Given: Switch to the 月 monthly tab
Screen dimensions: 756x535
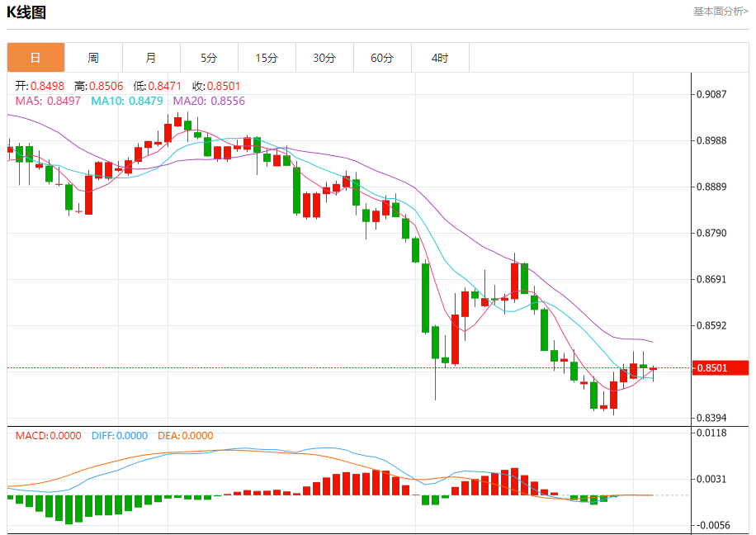Looking at the screenshot, I should [x=151, y=58].
